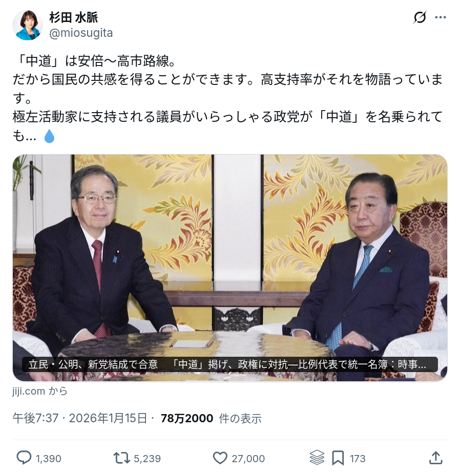The height and width of the screenshot is (476, 460).
Task: Like the post with the heart icon
Action: (x=220, y=458)
